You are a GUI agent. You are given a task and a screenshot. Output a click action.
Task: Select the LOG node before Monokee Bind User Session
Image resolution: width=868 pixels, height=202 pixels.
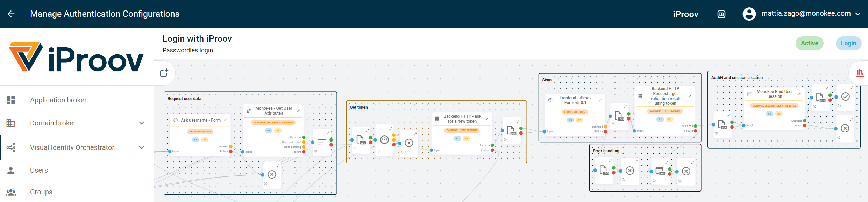[722, 124]
